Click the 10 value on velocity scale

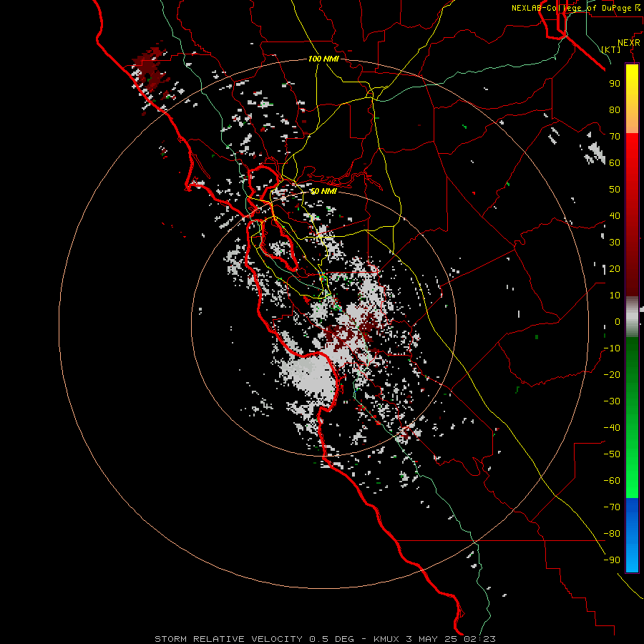[x=615, y=295]
